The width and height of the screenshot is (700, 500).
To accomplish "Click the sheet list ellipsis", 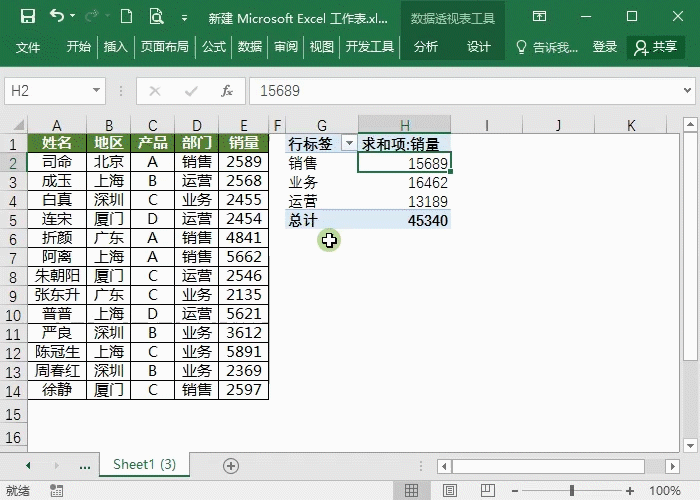I will coord(85,467).
